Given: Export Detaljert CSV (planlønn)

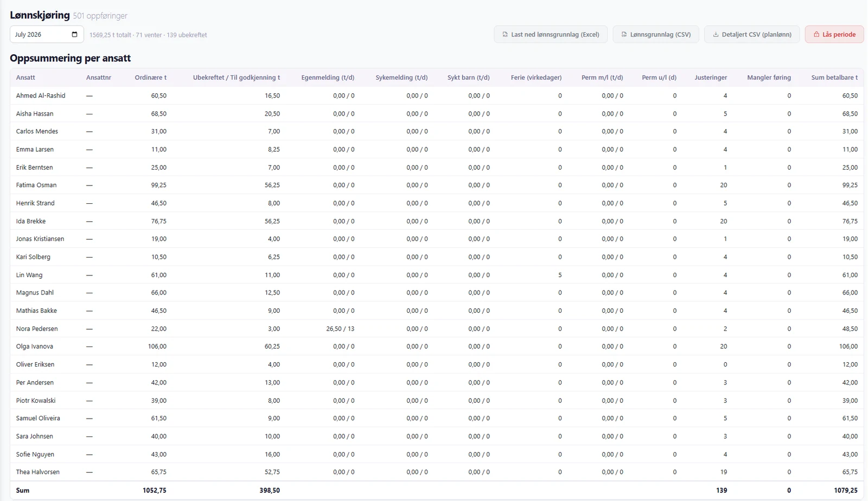Looking at the screenshot, I should pos(752,34).
